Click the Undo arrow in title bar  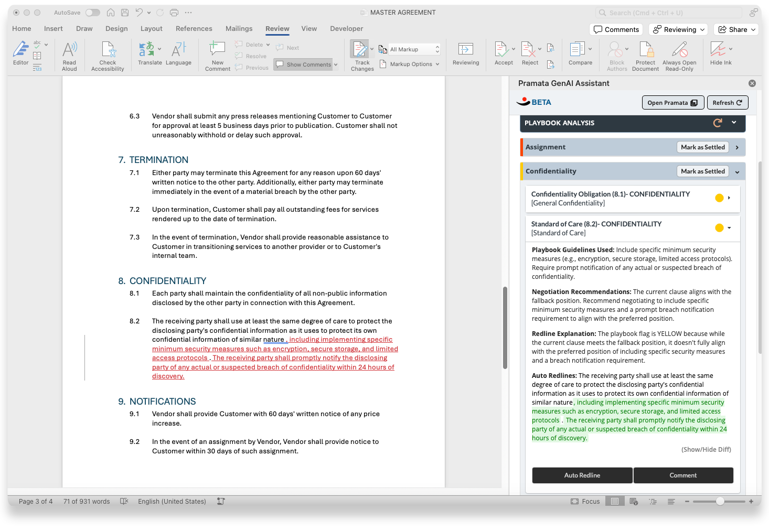pyautogui.click(x=139, y=13)
